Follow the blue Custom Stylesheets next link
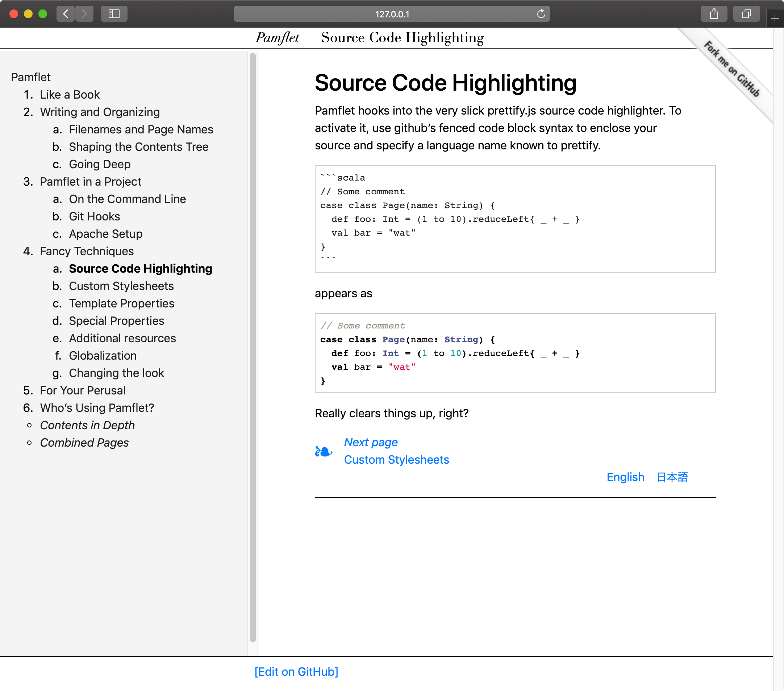The height and width of the screenshot is (691, 784). point(397,459)
